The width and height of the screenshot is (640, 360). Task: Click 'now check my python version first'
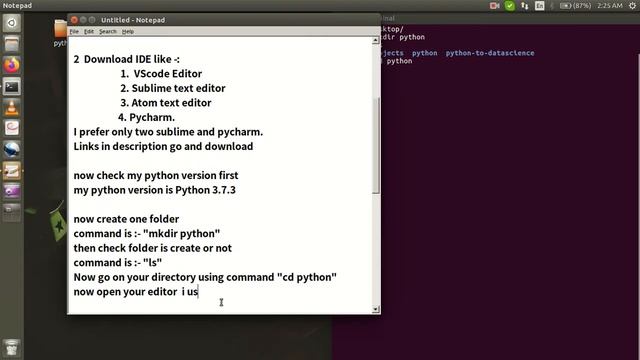[156, 176]
